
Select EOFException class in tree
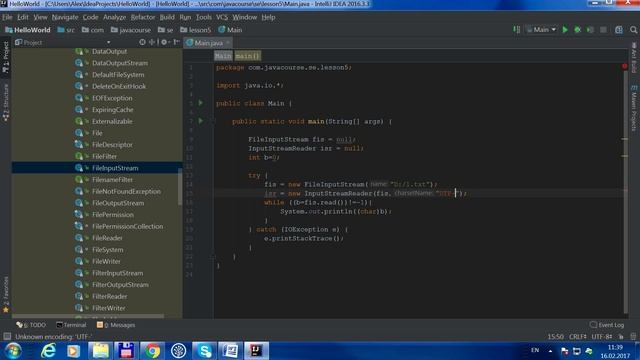pyautogui.click(x=112, y=98)
